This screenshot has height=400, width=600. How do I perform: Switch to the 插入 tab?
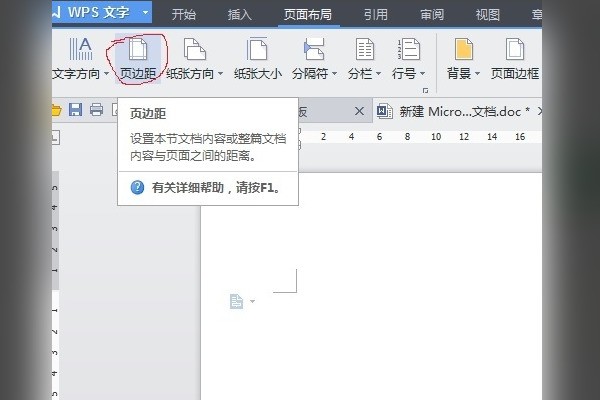240,15
